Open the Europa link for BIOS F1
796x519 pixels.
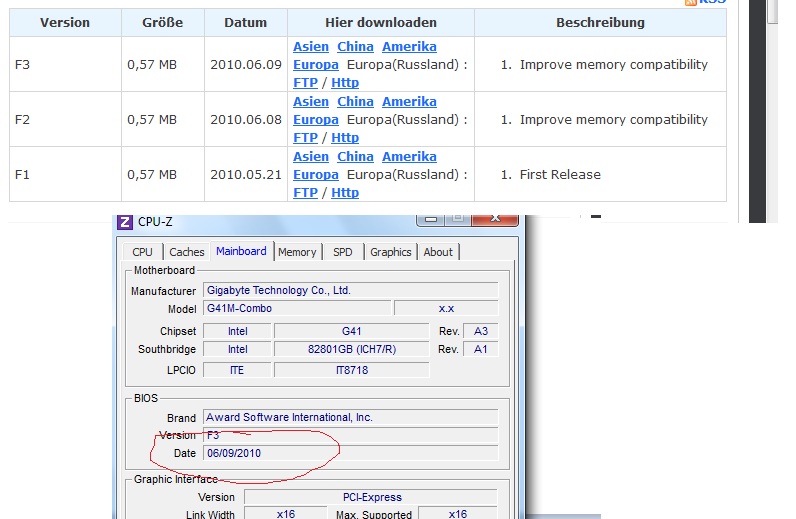click(316, 175)
